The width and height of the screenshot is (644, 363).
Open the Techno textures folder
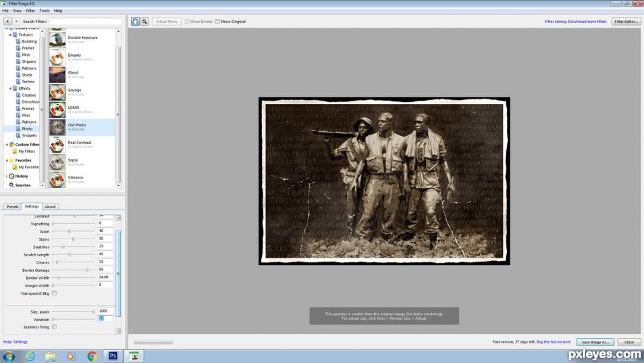(x=28, y=82)
